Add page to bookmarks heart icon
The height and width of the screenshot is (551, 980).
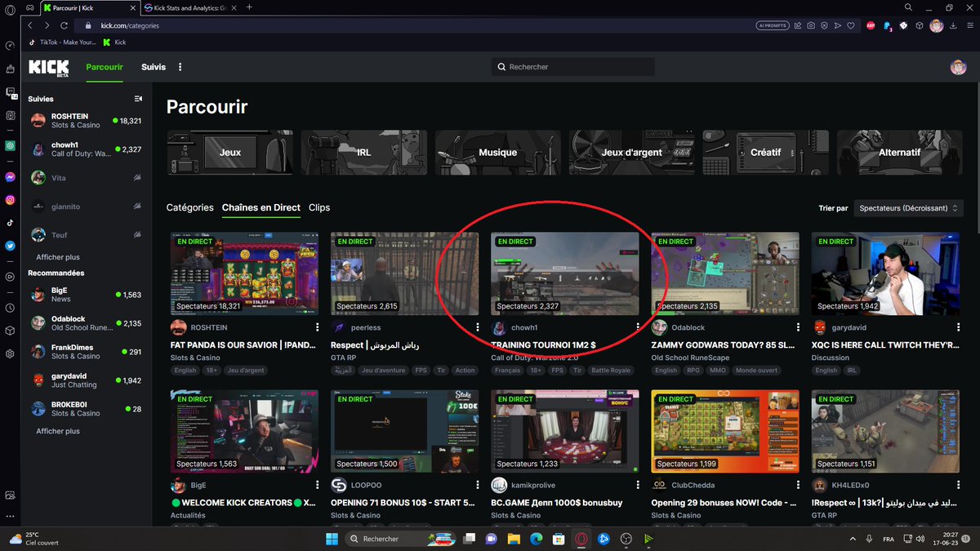click(850, 25)
